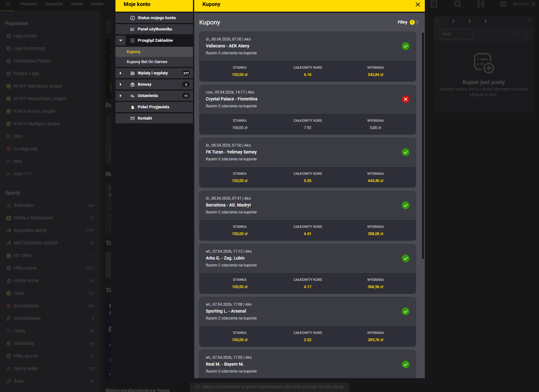This screenshot has width=539, height=392.
Task: Open Betbuilder in the Sporty list
Action: pos(50,205)
